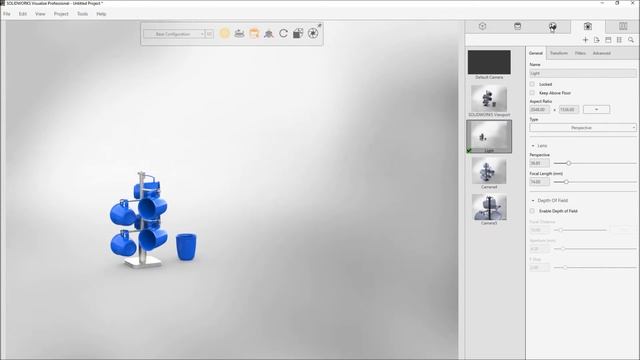Select the SOLIDWORKS Viewport camera thumbnail
640x360 pixels.
pyautogui.click(x=489, y=98)
